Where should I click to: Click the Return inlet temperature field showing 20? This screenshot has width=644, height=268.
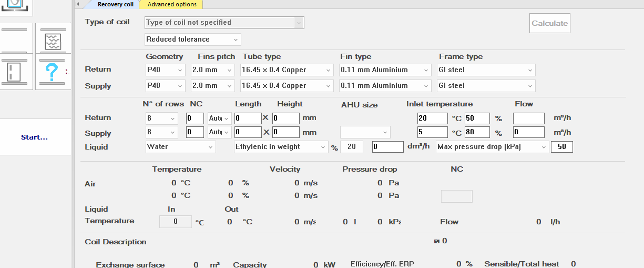click(433, 118)
